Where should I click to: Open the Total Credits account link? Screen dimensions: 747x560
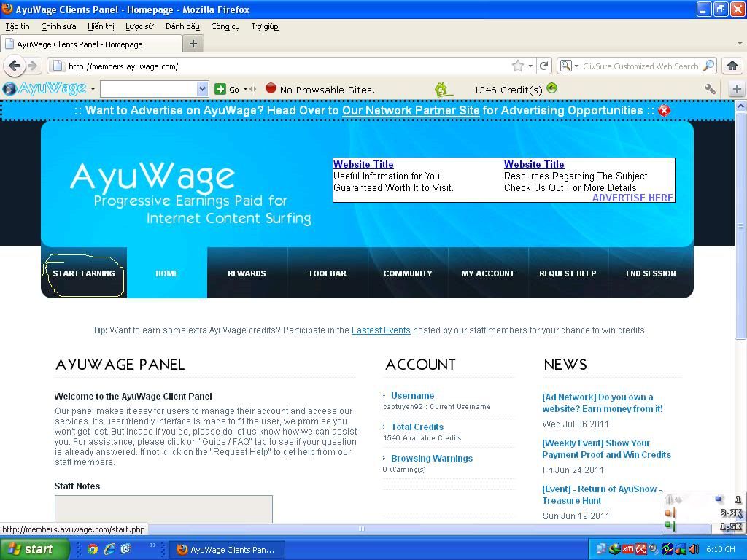pyautogui.click(x=417, y=427)
